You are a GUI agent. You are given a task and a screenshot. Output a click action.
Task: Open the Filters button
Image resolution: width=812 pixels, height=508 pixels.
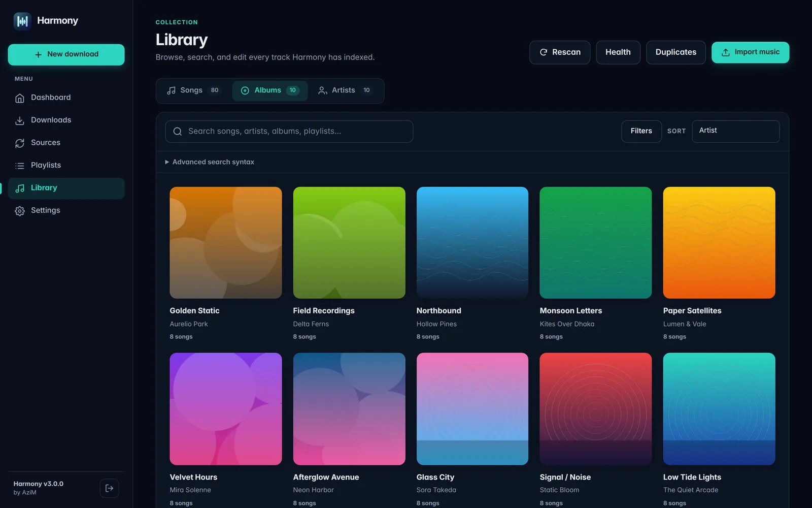pyautogui.click(x=641, y=131)
